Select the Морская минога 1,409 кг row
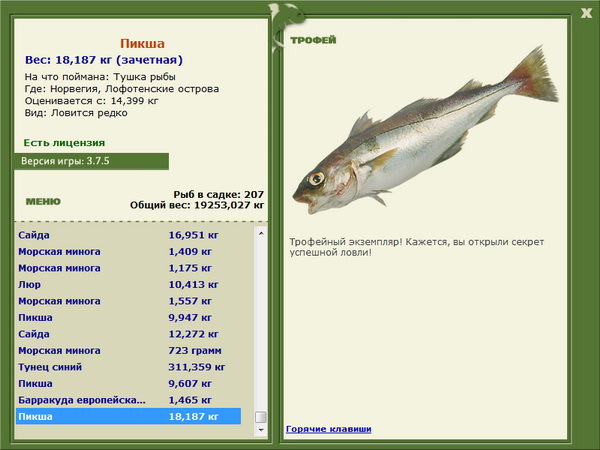This screenshot has width=600, height=450. (129, 251)
